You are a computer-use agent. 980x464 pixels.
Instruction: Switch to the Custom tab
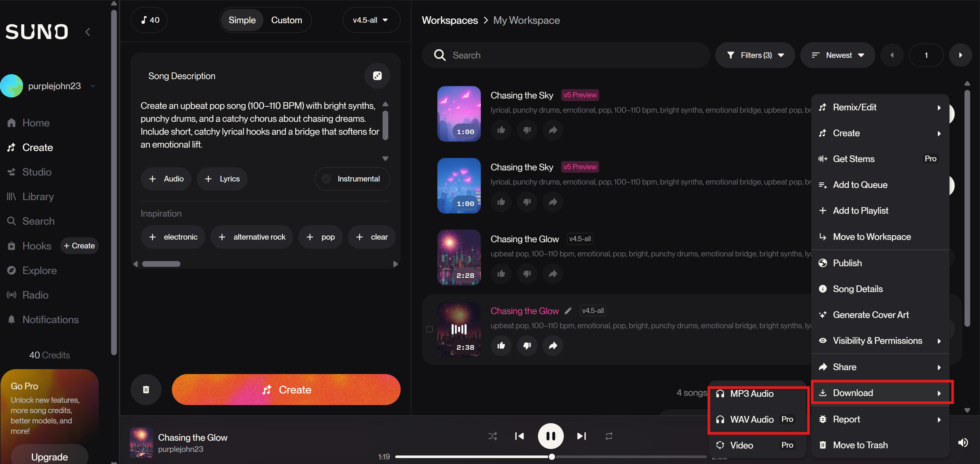[287, 20]
